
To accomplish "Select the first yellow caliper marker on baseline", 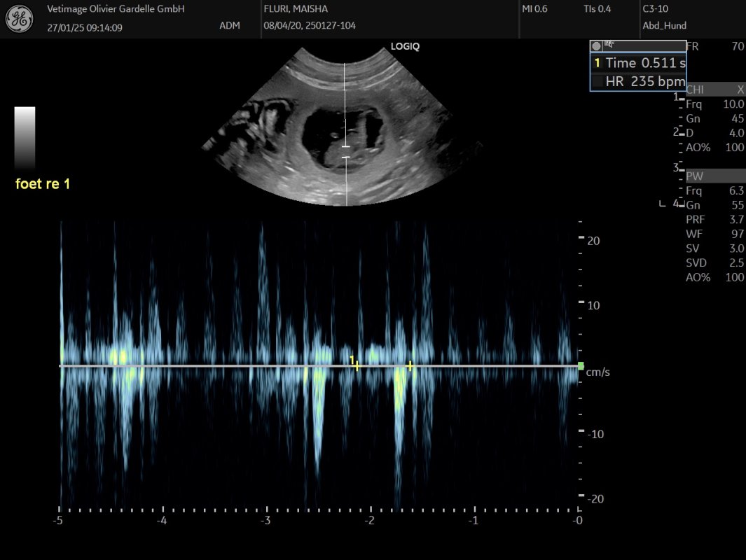I will pos(357,365).
